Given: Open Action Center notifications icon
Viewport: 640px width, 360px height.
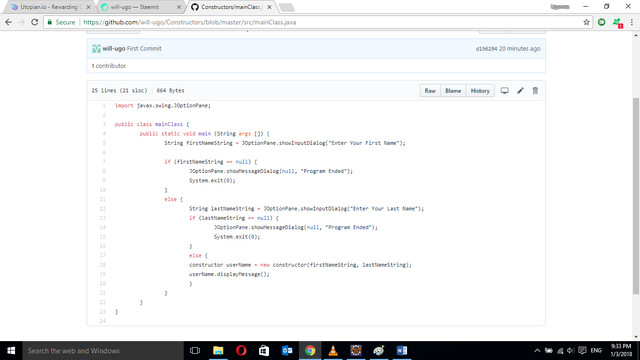Looking at the screenshot, I should (x=582, y=351).
